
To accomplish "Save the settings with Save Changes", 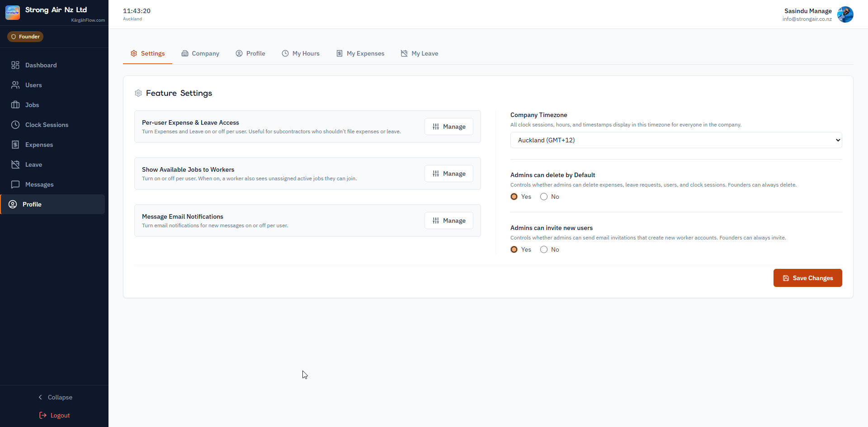I will [x=807, y=278].
